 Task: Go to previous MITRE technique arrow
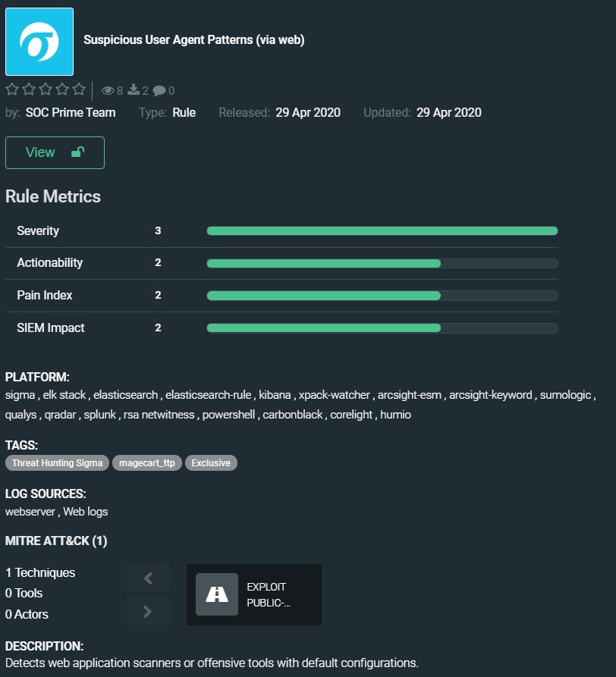148,578
